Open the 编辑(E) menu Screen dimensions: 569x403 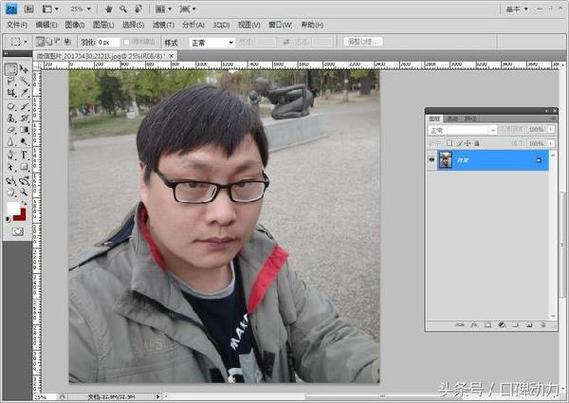(x=46, y=25)
